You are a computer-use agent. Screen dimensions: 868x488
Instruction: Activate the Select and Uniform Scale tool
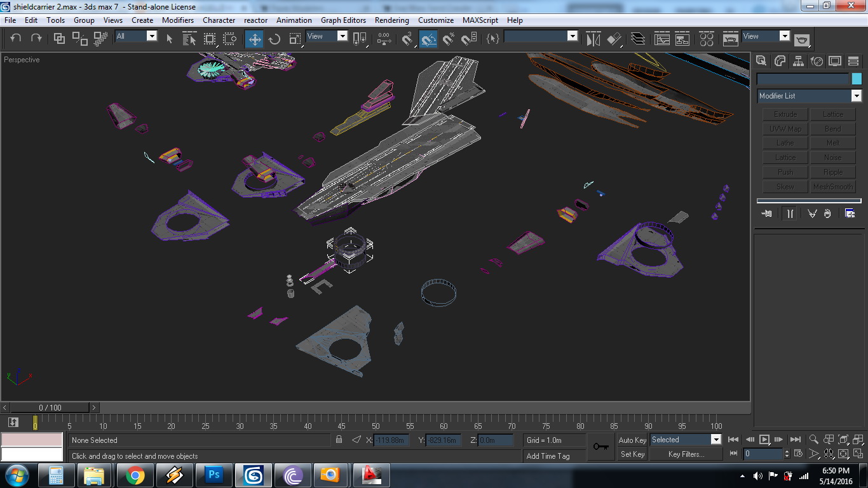click(295, 39)
